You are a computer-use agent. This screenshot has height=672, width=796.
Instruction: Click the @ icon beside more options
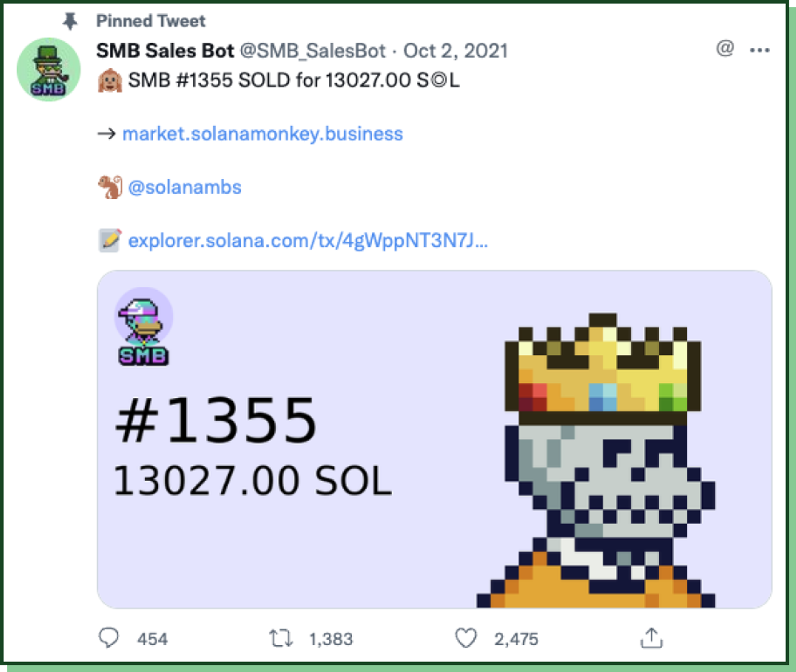(x=725, y=48)
